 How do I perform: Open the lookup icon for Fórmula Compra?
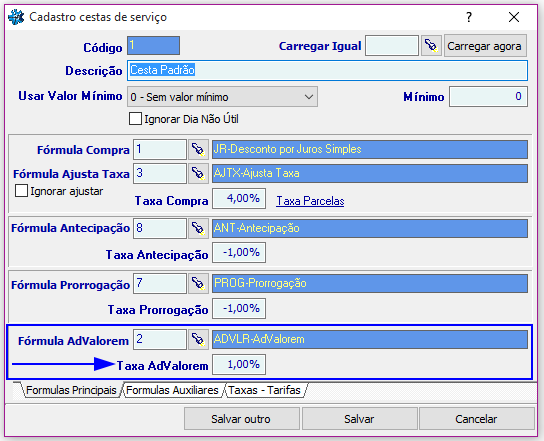(198, 150)
